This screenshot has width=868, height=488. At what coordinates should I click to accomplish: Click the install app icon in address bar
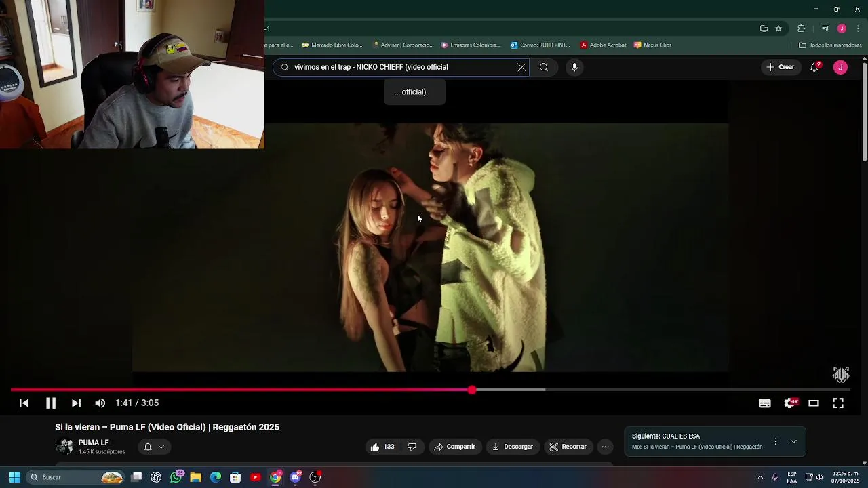click(764, 28)
